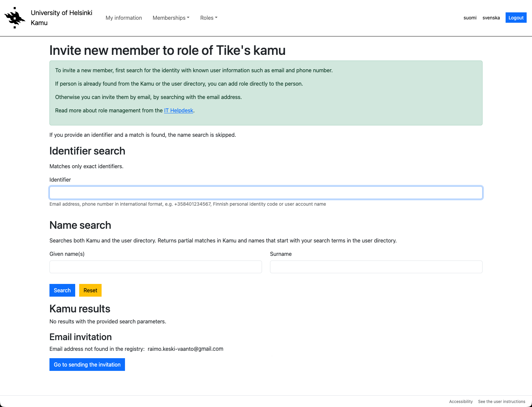Image resolution: width=532 pixels, height=407 pixels.
Task: Switch language to suomi
Action: (470, 18)
